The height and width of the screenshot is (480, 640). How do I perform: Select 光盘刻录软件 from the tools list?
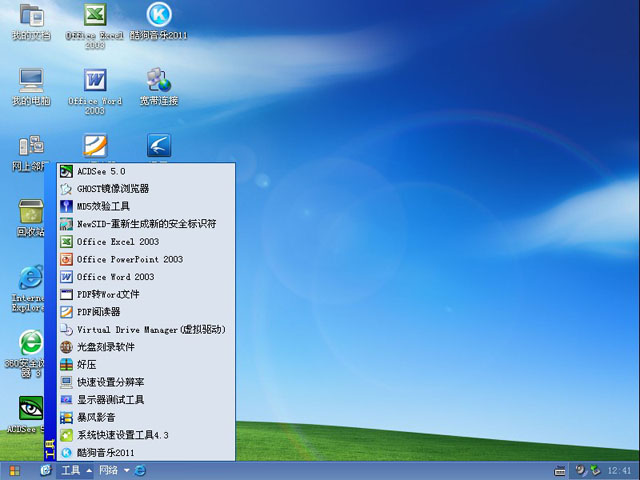(x=105, y=347)
